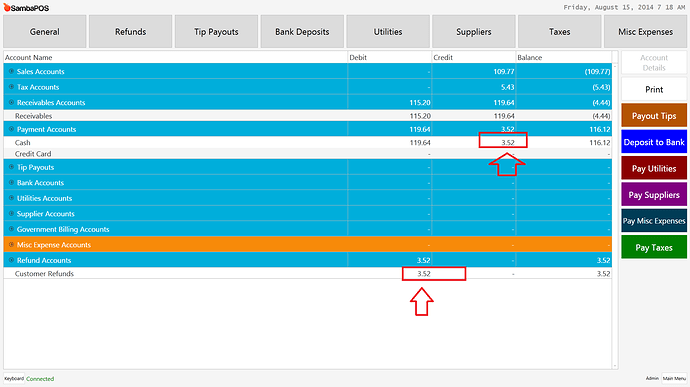Click the Tip Payouts row expand icon
Viewport: 690px width, 387px height.
click(x=11, y=167)
